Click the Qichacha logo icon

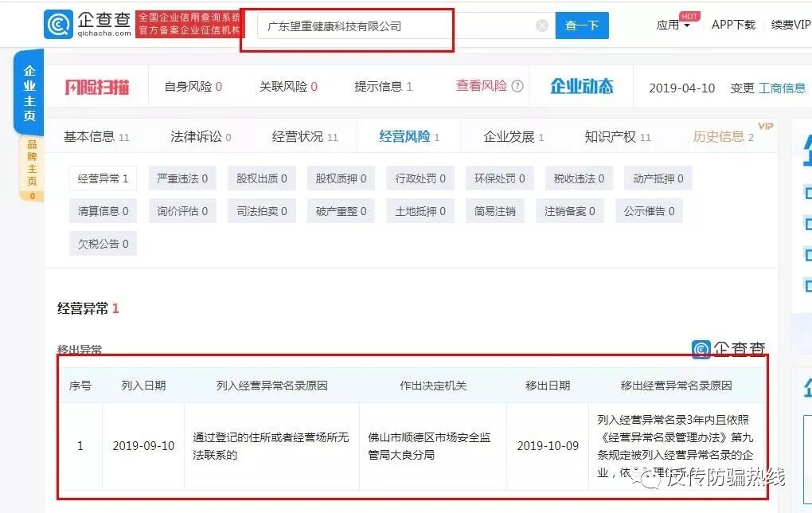click(59, 25)
